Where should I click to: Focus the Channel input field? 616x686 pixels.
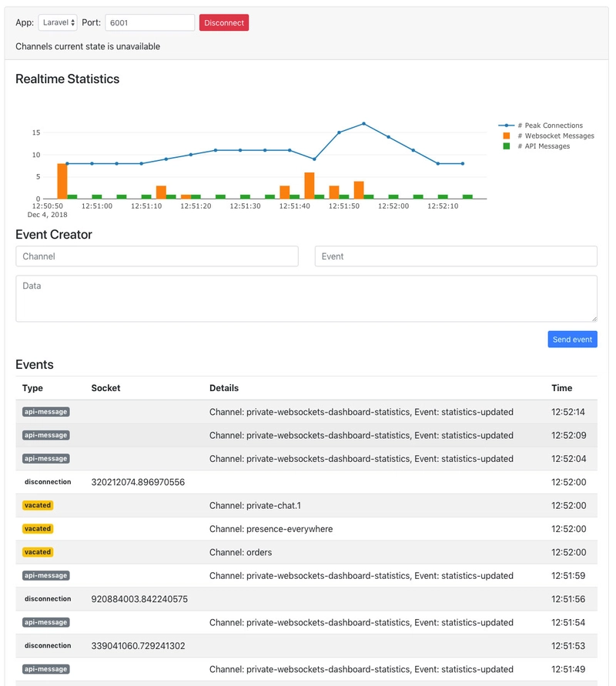click(x=157, y=256)
